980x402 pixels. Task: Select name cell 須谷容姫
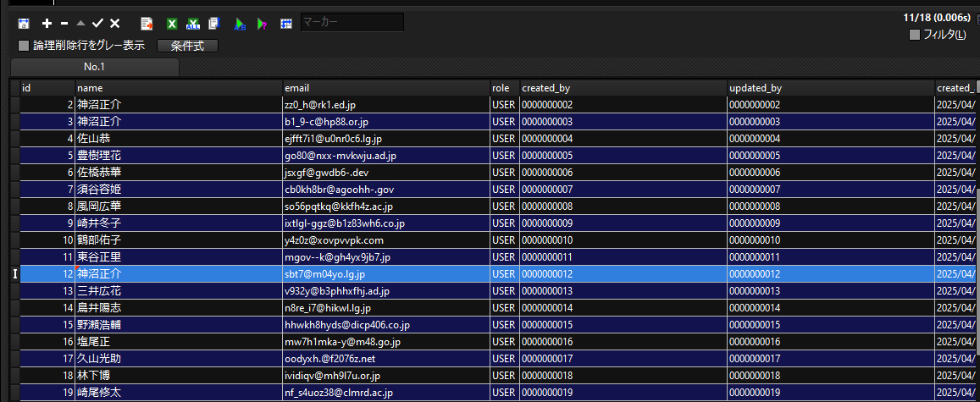(179, 189)
